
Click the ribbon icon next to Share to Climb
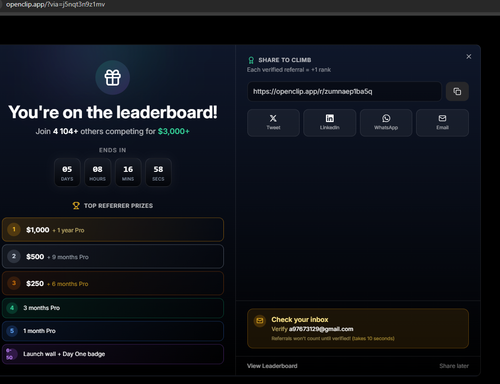(x=251, y=60)
